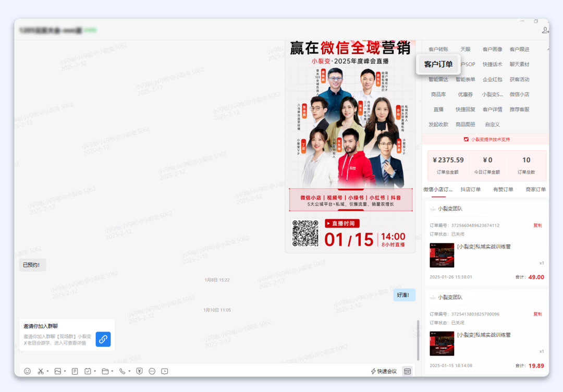Expand the phone call dropdown arrow

[x=129, y=372]
